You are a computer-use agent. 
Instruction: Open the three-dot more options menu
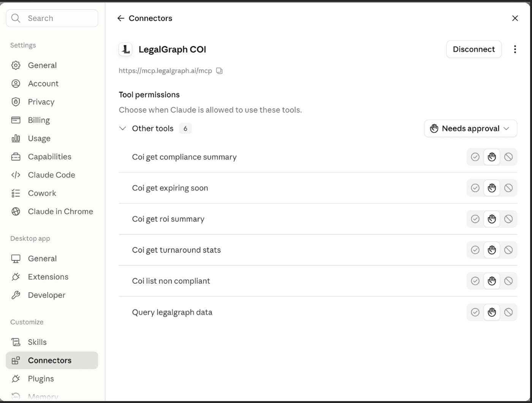pyautogui.click(x=515, y=49)
